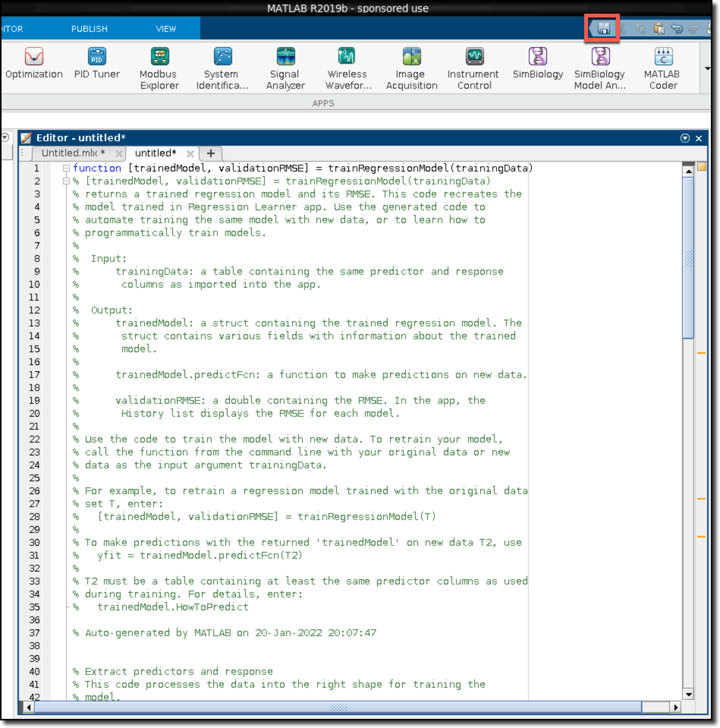Screen dimensions: 720x728
Task: Add a new document tab with plus button
Action: [211, 153]
